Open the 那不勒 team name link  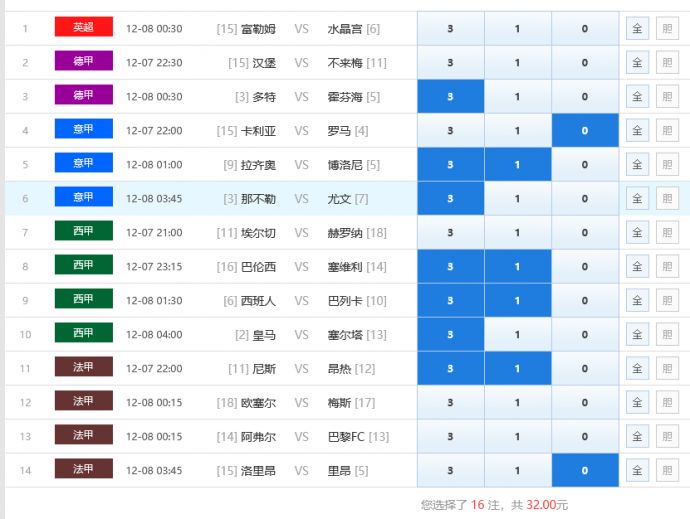[x=258, y=199]
